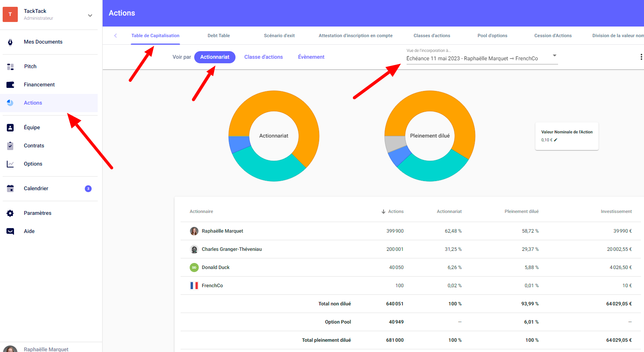Open Raphaëlle Marquet shareholder row
Image resolution: width=644 pixels, height=352 pixels.
click(222, 231)
